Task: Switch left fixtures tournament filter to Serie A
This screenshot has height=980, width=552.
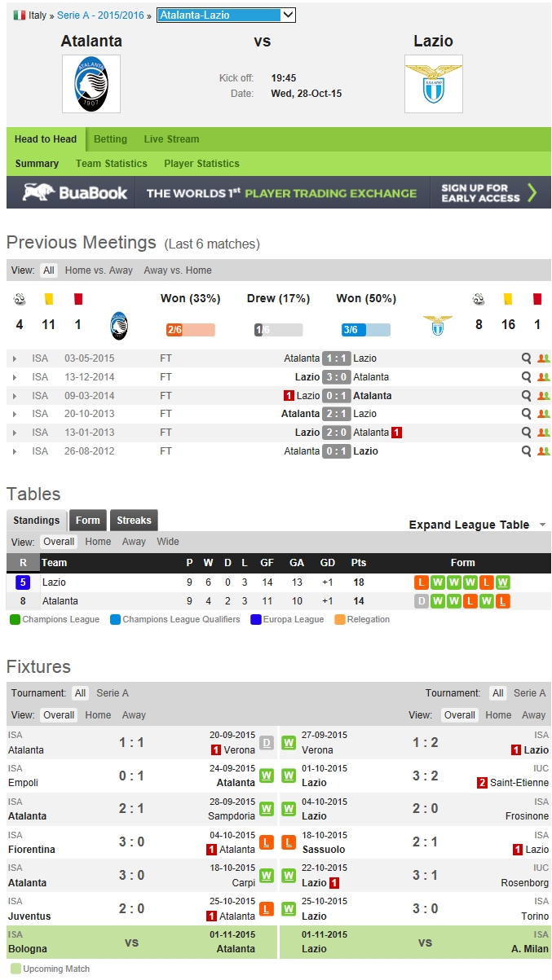Action: (x=113, y=693)
